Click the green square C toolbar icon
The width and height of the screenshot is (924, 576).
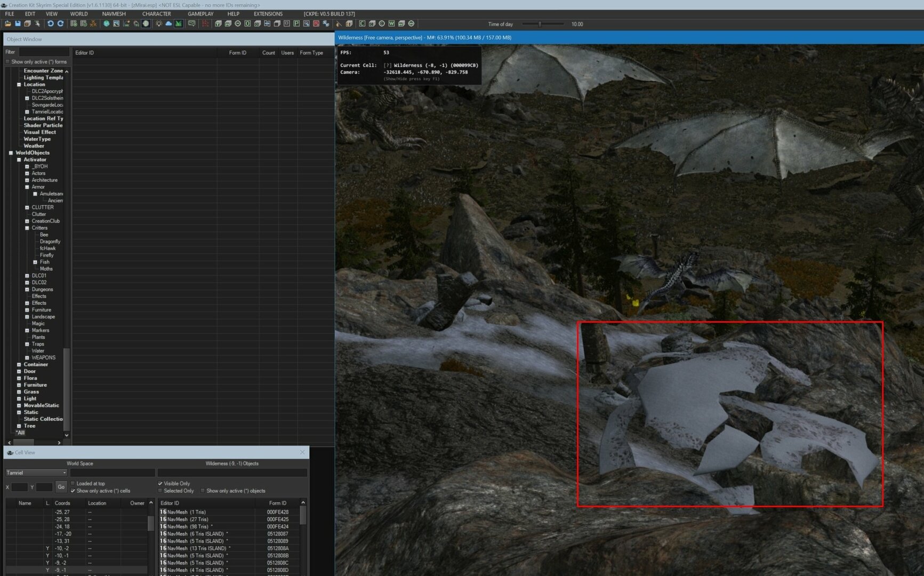362,24
